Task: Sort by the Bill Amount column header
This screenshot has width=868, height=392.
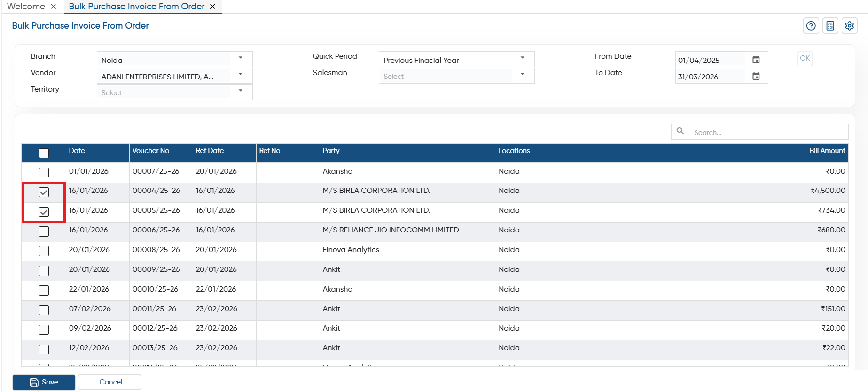Action: click(x=827, y=151)
